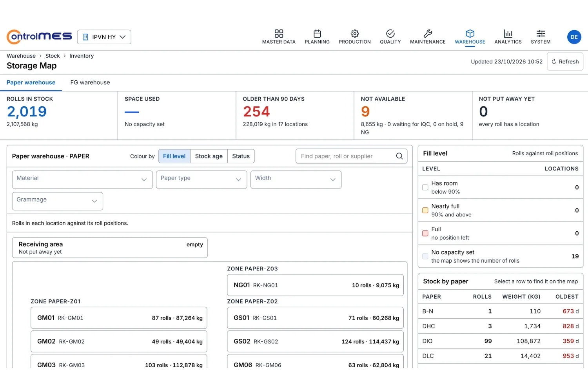Screen dimensions: 588x392
Task: Go to Stock breadcrumb
Action: [x=53, y=56]
